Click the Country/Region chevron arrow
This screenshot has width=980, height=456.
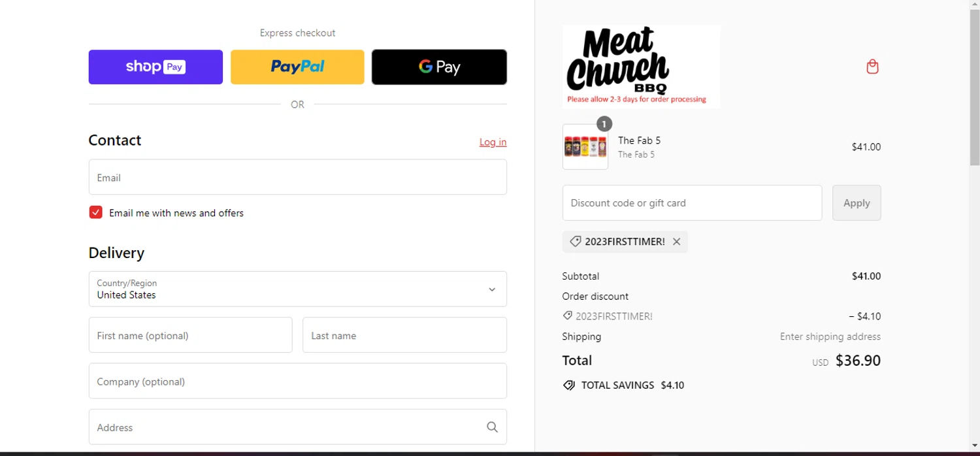pyautogui.click(x=492, y=289)
